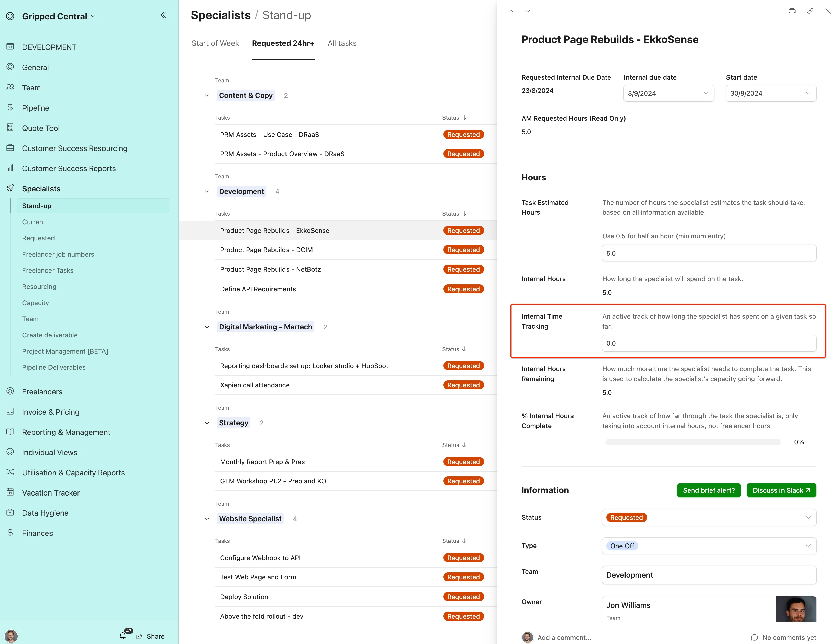Open notifications bell icon
This screenshot has width=833, height=644.
[122, 636]
